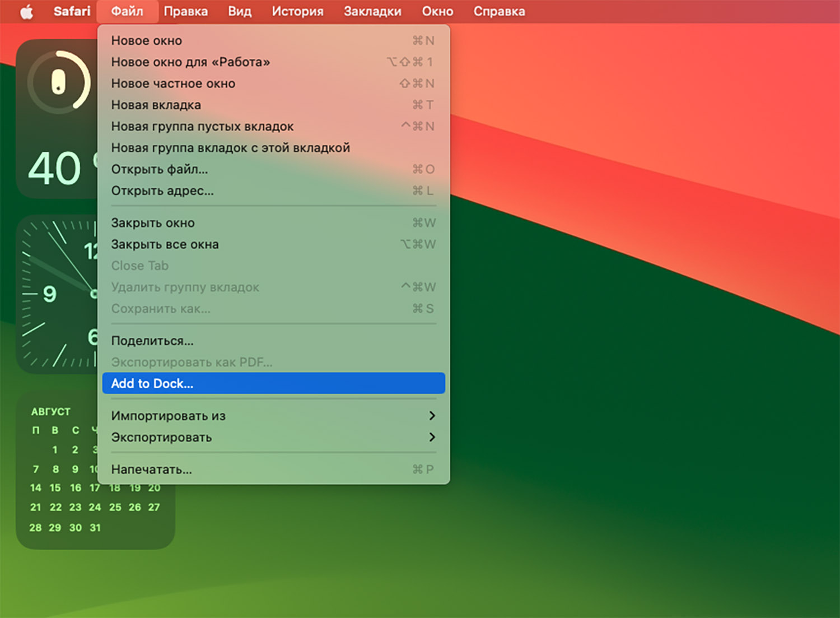Select Поделиться… menu entry

(x=152, y=341)
